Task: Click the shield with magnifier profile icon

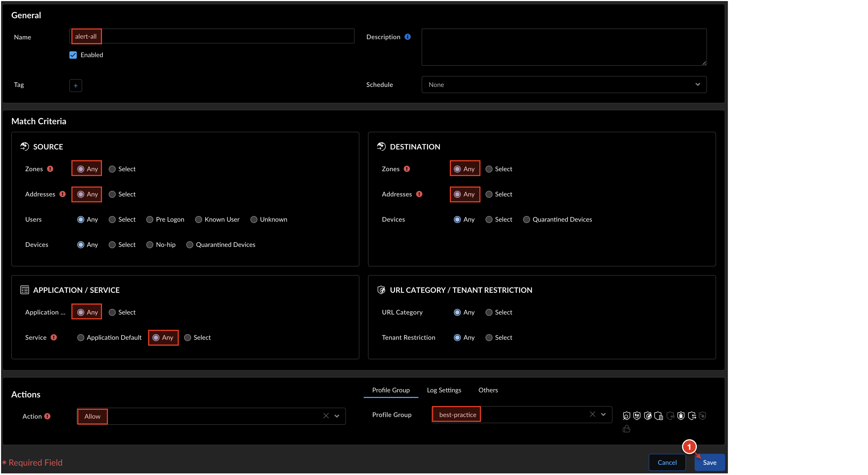Action: 627,416
